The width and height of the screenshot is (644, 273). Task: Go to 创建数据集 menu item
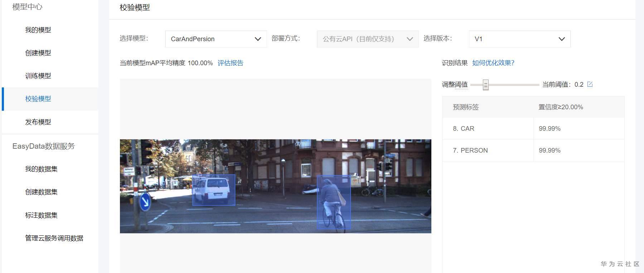41,192
